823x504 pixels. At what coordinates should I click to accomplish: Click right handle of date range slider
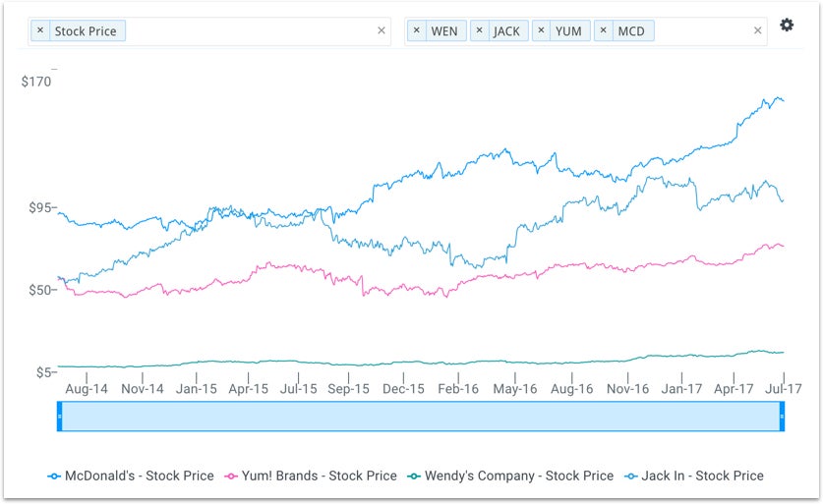[x=782, y=417]
